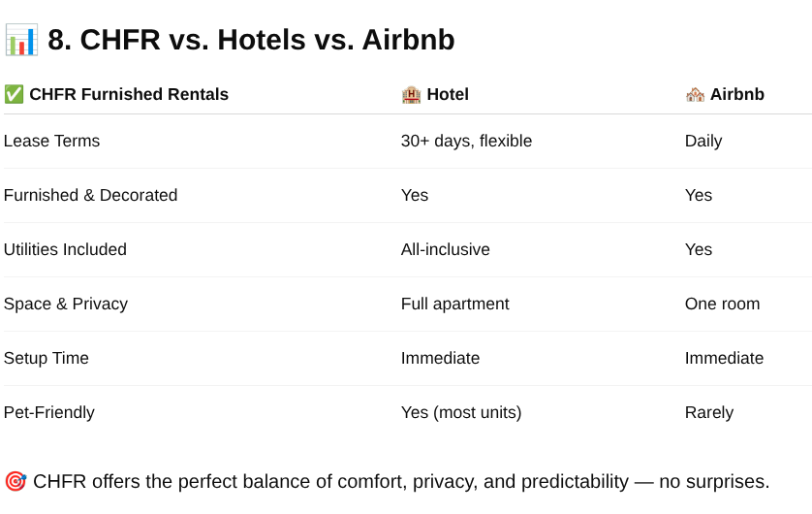The image size is (812, 514).
Task: Click the 'All-inclusive' table cell
Action: [446, 250]
